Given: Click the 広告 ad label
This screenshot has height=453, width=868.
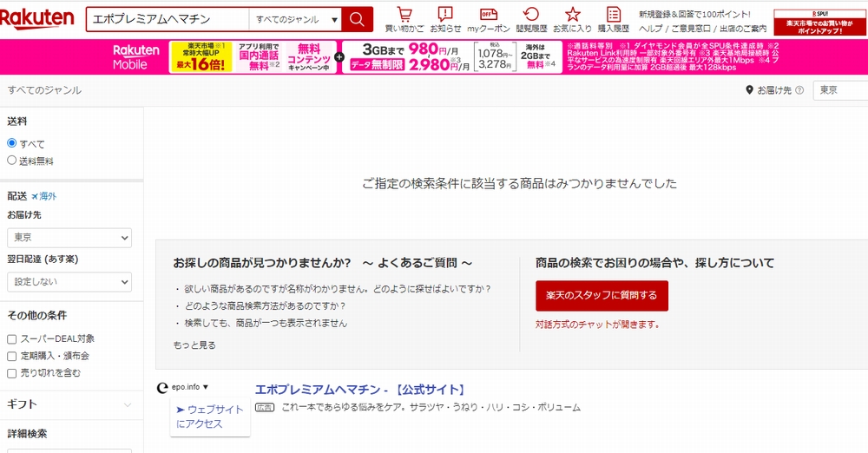Looking at the screenshot, I should pos(265,408).
